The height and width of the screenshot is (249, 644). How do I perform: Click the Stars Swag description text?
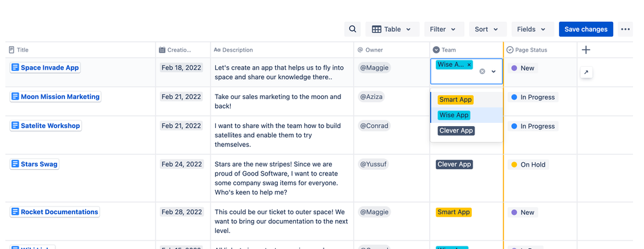click(x=276, y=178)
